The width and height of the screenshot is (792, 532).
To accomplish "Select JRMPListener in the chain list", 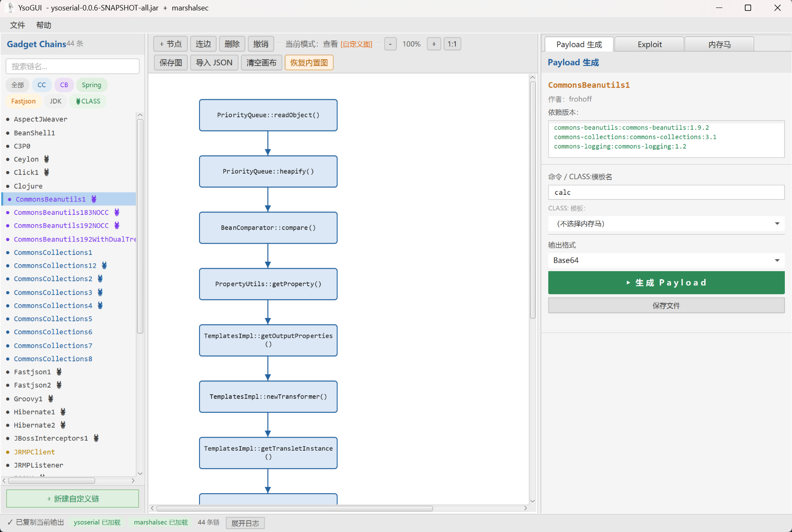I will pyautogui.click(x=69, y=465).
